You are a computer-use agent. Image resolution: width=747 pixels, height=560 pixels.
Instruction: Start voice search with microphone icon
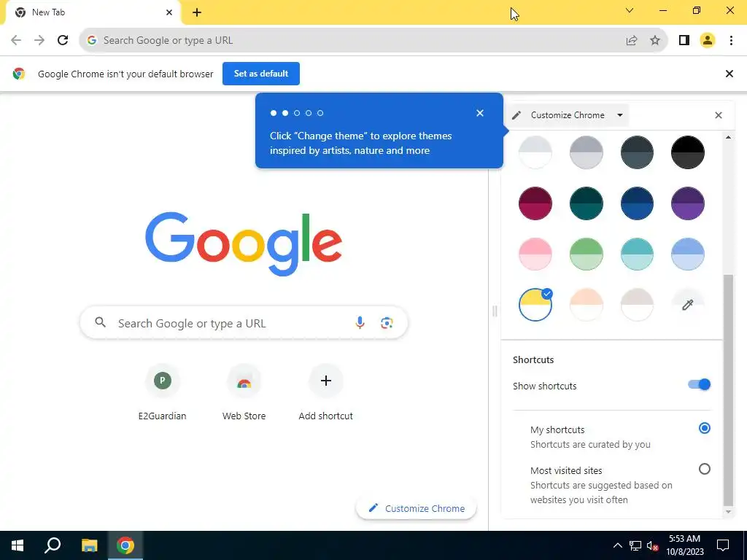[360, 323]
